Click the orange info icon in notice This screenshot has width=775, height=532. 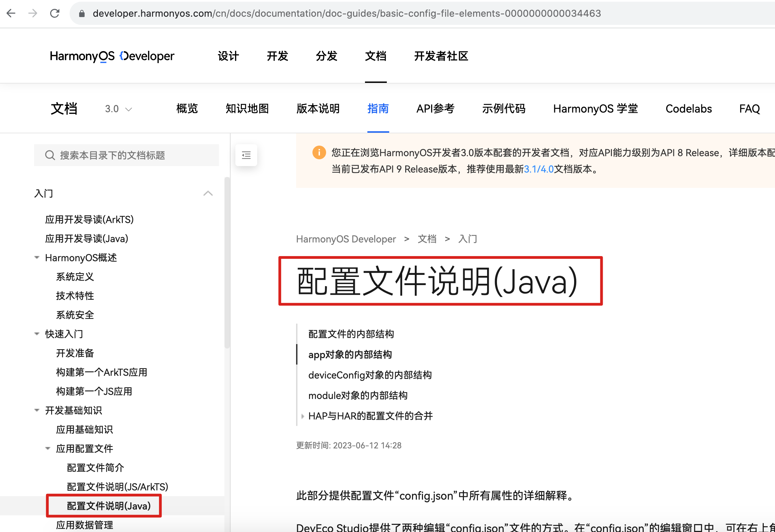tap(319, 152)
